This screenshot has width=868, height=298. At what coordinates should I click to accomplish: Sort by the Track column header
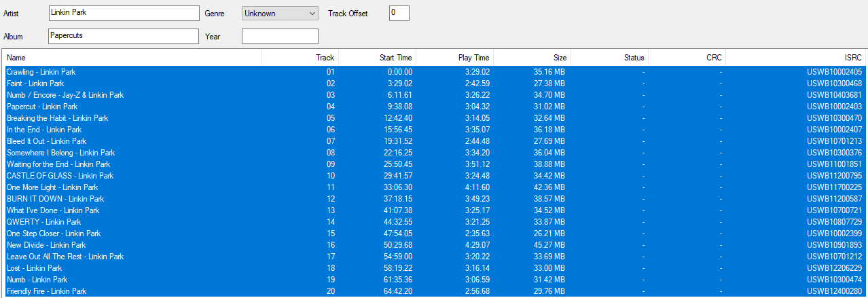click(300, 58)
